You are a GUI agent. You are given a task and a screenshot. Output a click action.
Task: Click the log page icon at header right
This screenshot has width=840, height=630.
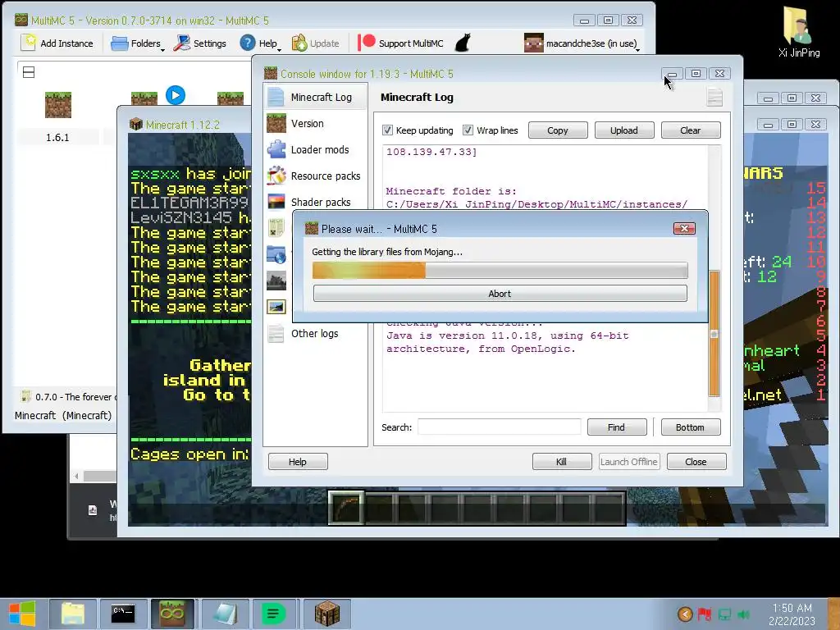coord(714,98)
